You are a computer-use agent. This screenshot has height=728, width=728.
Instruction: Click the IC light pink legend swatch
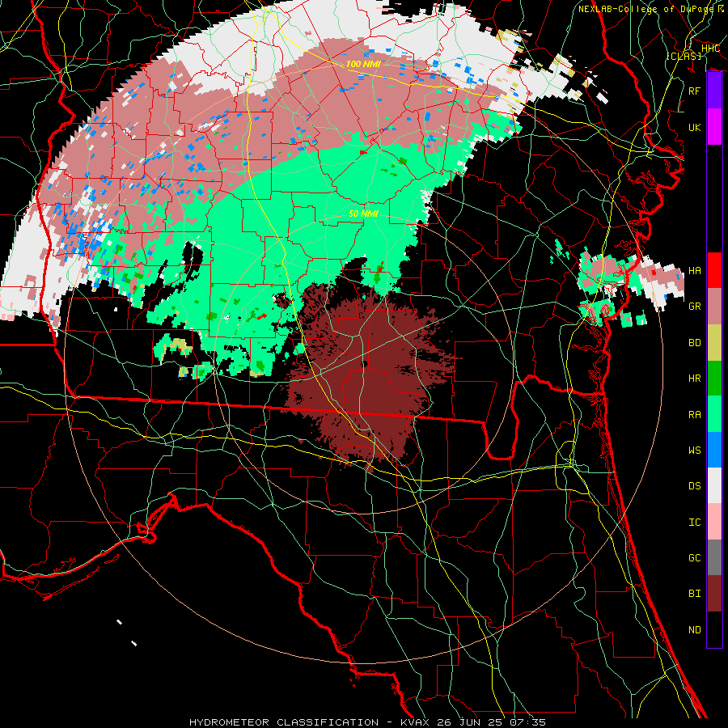(x=714, y=522)
